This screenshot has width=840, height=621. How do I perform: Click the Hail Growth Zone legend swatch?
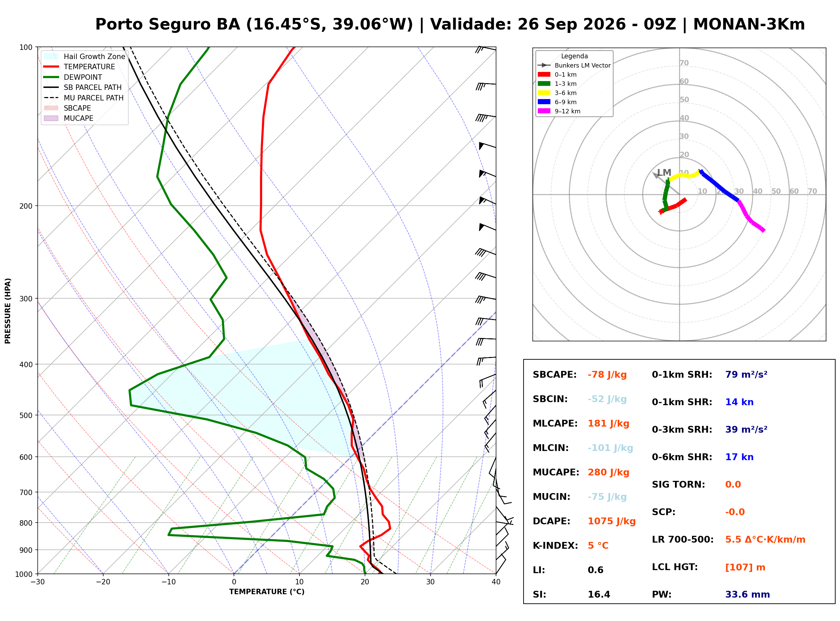pos(51,56)
